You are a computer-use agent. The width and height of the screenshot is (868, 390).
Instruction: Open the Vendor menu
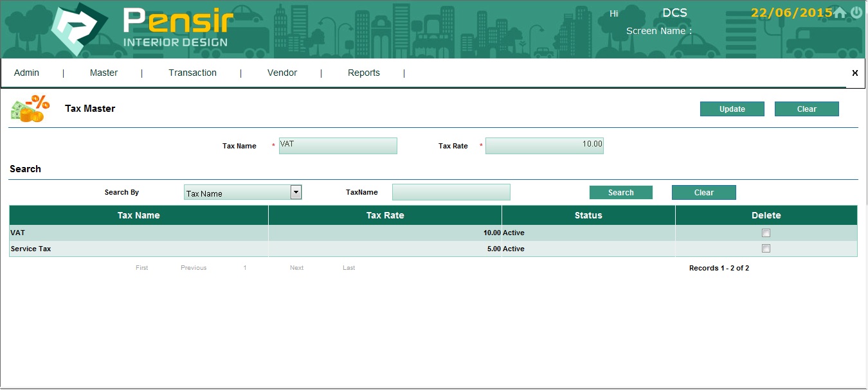click(282, 73)
